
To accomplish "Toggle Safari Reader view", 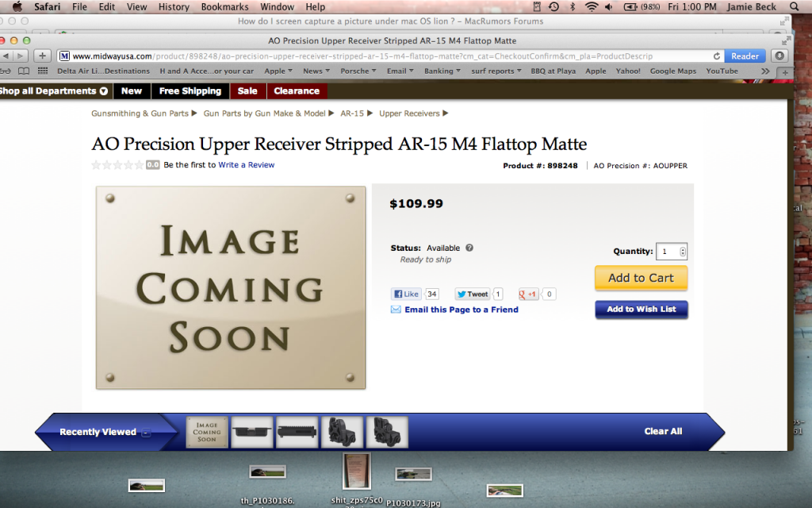I will [745, 56].
